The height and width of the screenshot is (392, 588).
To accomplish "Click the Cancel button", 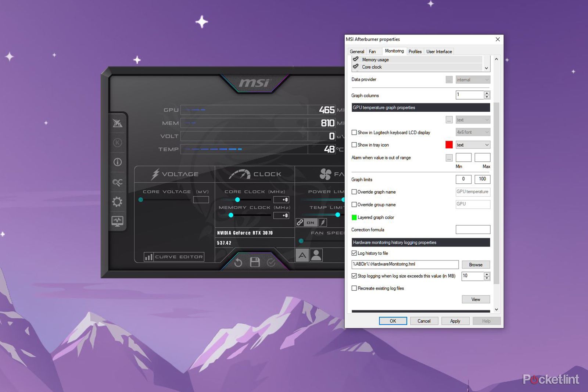I will [424, 321].
